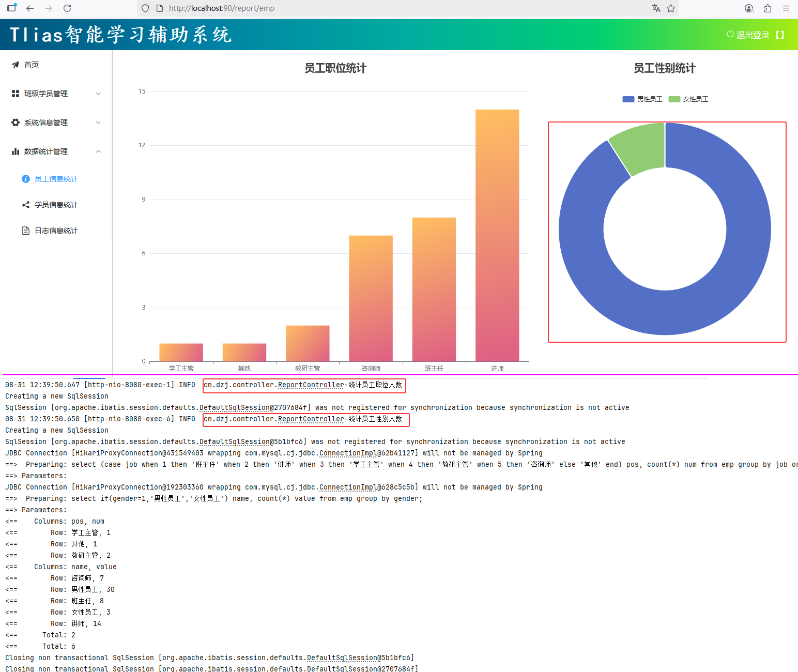Collapse the 数据统计管理 menu chevron
Screen dimensions: 798x672
click(98, 151)
